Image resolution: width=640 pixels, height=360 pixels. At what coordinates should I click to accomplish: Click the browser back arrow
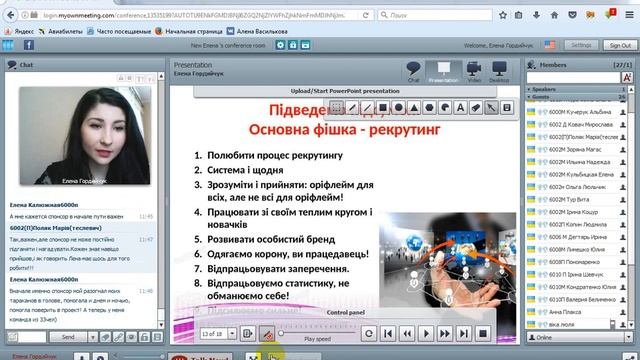coord(11,15)
